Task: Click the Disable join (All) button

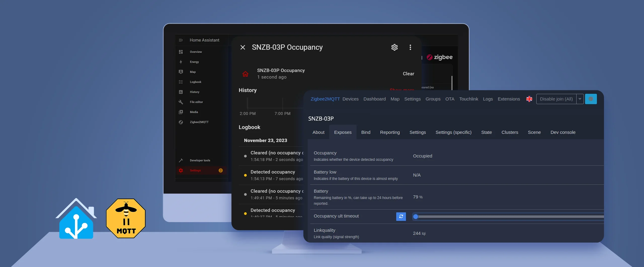Action: [x=556, y=99]
